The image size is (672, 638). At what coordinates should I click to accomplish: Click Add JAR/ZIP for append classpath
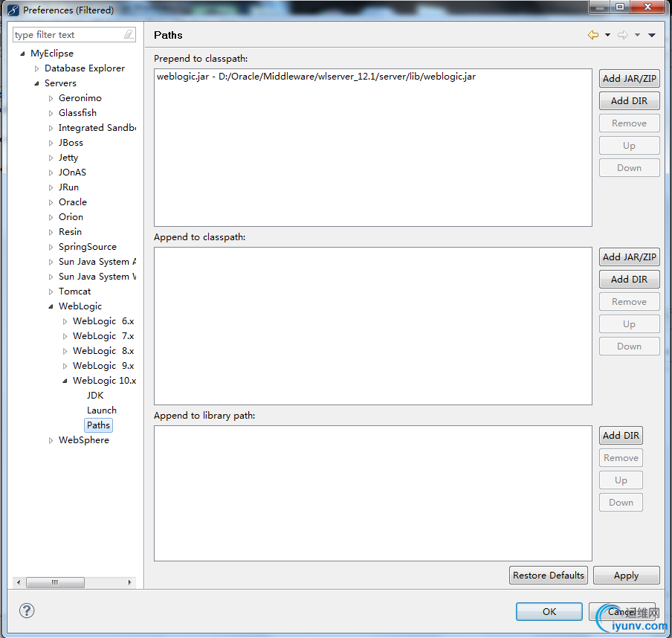(629, 257)
